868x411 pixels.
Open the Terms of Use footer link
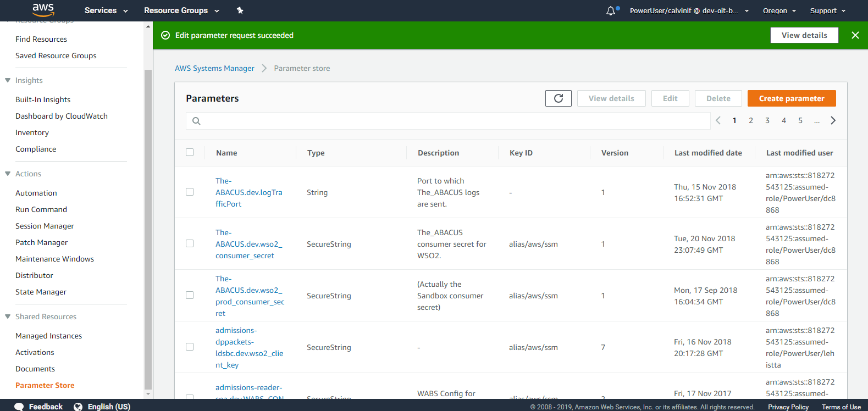tap(841, 407)
